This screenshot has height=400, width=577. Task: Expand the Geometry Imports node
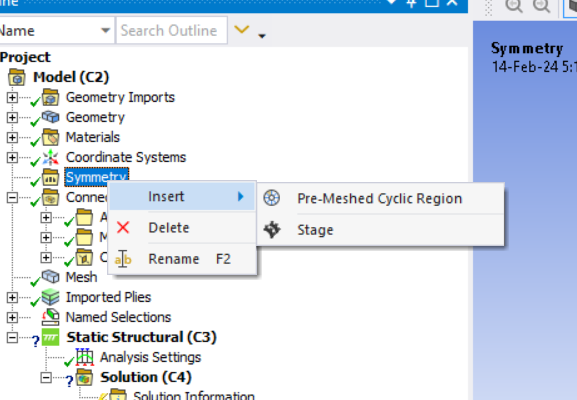click(12, 98)
